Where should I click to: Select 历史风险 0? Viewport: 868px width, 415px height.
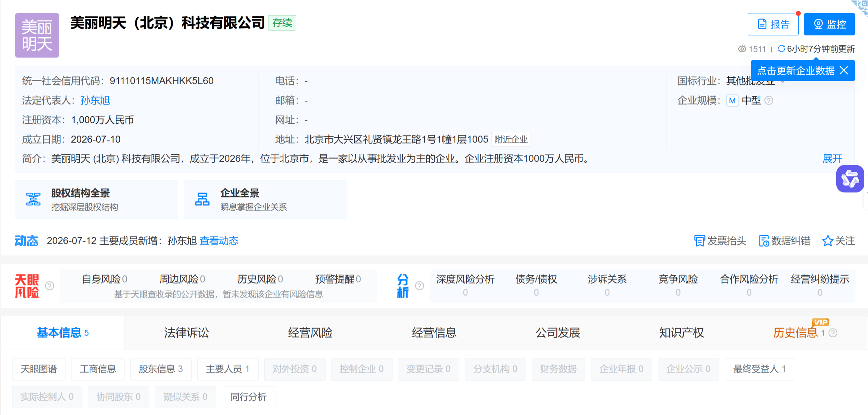(x=260, y=279)
